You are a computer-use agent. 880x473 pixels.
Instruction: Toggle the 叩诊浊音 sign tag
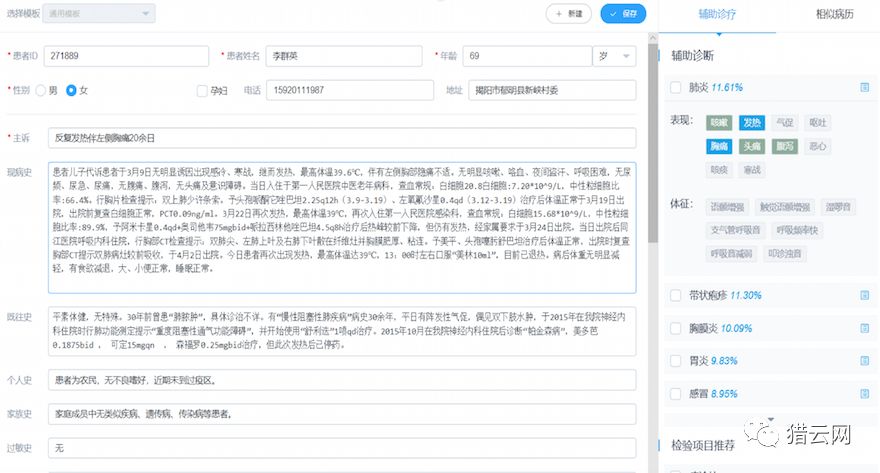785,254
